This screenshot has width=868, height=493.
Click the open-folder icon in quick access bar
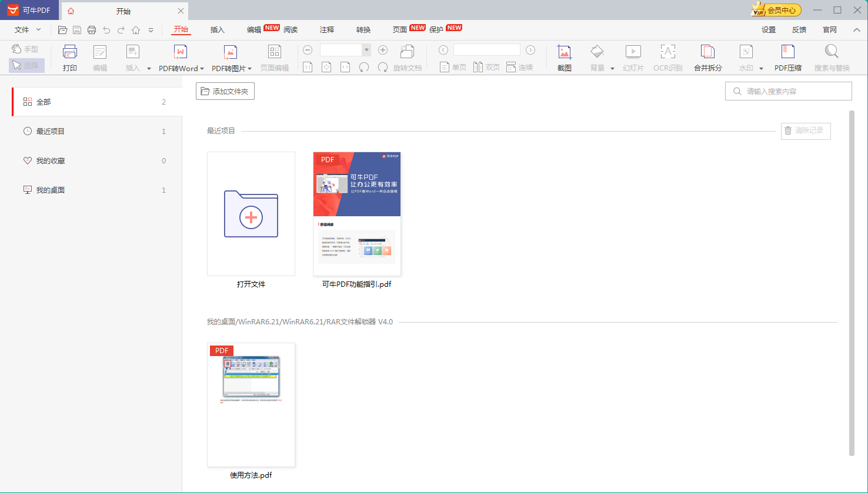pyautogui.click(x=62, y=30)
